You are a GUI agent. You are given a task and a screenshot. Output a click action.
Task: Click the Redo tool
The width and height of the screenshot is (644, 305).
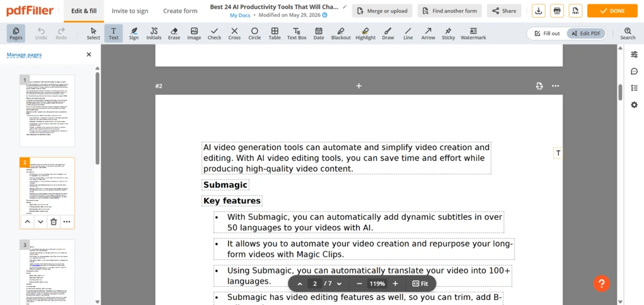61,33
